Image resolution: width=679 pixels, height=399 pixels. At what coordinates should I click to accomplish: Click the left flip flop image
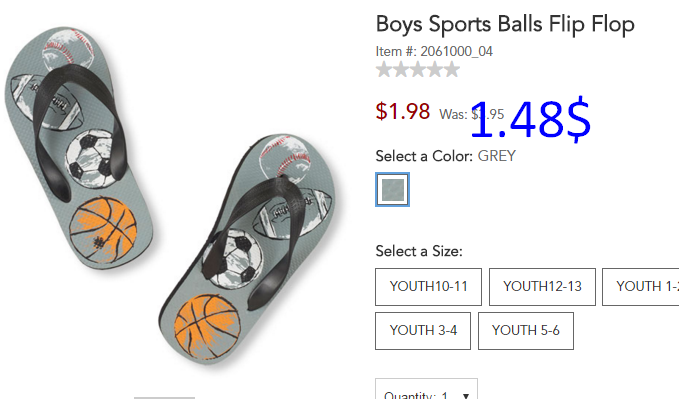pos(79,147)
